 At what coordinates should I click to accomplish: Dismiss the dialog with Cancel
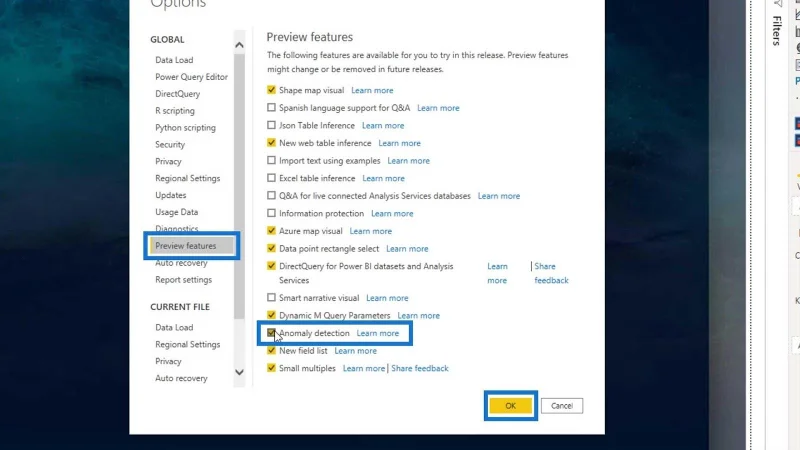[562, 406]
